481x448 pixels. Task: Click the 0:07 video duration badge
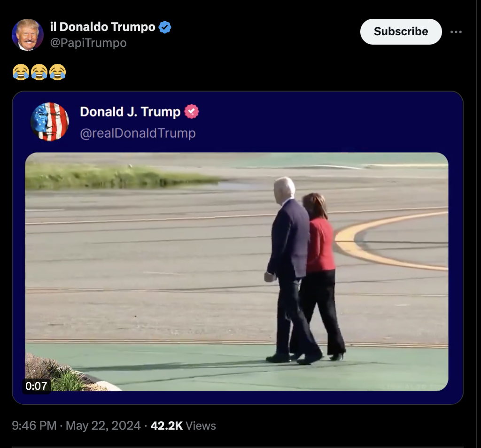[36, 386]
